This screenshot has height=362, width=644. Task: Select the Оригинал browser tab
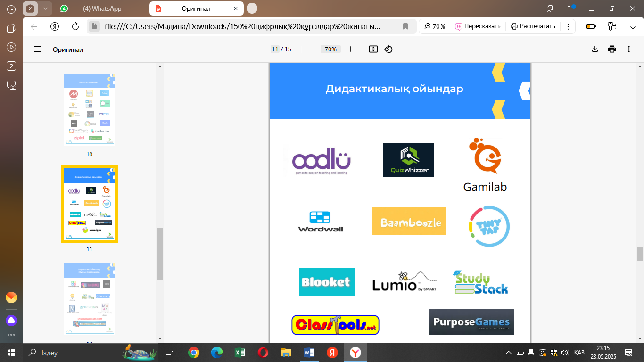tap(196, 8)
